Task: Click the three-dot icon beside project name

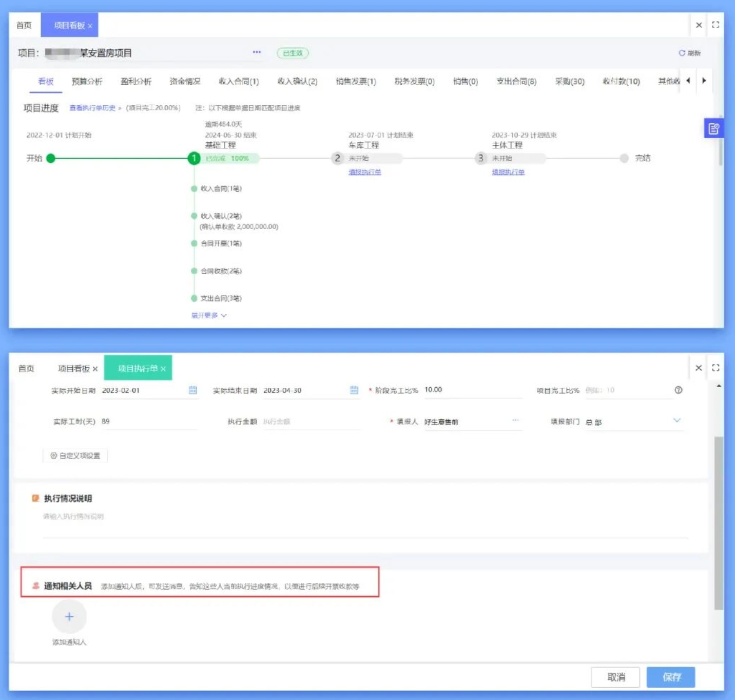Action: (x=257, y=52)
